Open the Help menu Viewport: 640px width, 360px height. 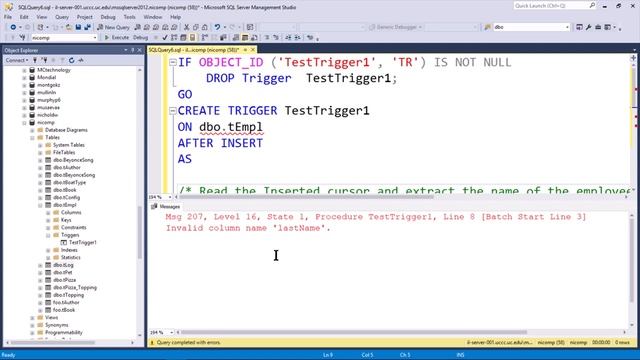pyautogui.click(x=176, y=17)
